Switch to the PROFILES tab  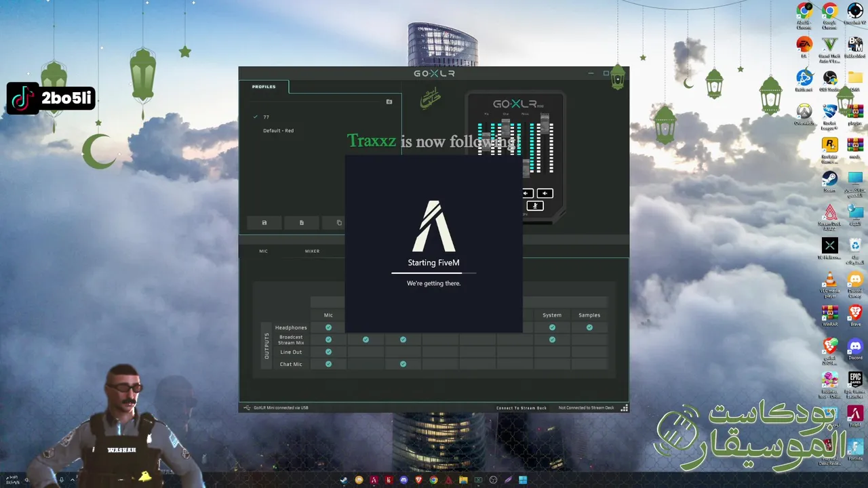pos(264,87)
